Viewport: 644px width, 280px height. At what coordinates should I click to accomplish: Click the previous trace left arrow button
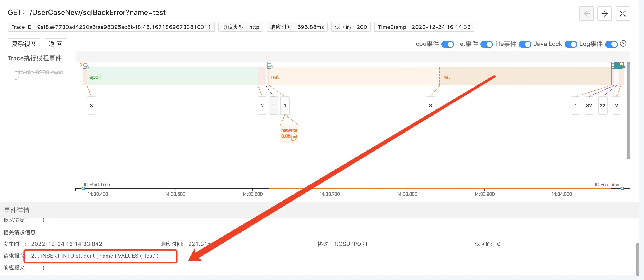pos(586,14)
